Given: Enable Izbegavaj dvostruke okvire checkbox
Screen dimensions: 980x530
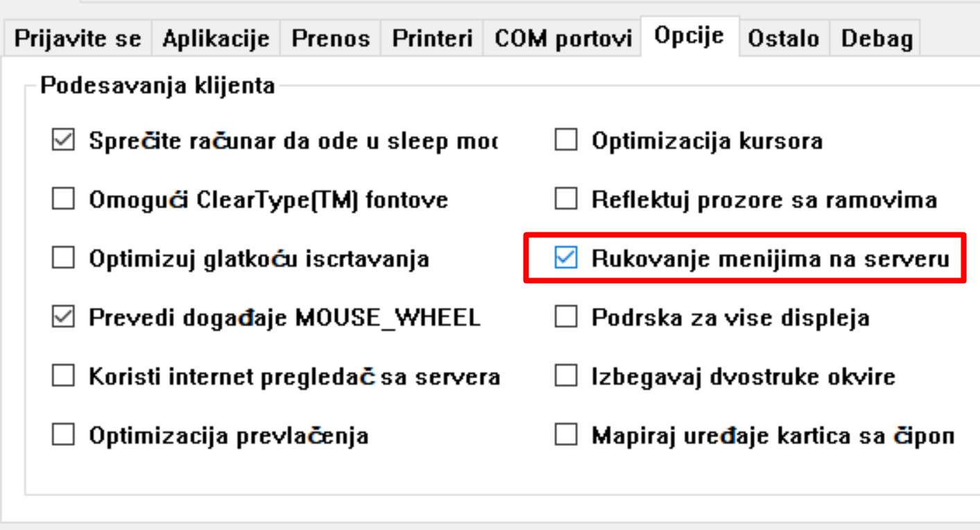Looking at the screenshot, I should tap(566, 377).
